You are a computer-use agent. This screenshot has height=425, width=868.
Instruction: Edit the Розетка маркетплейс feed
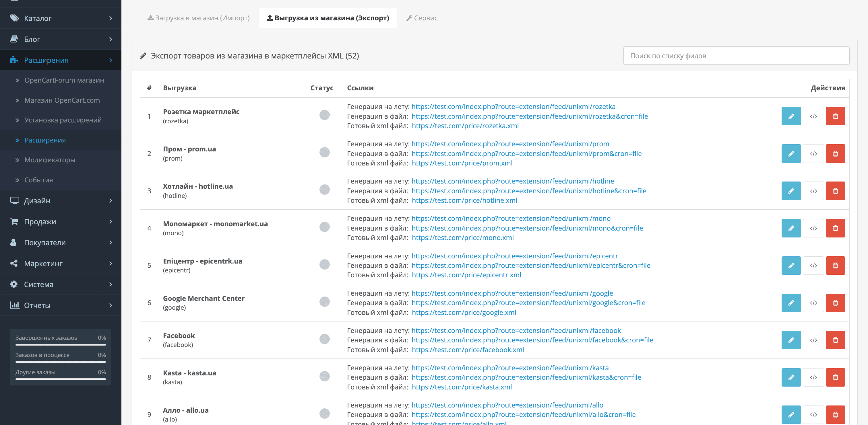click(x=791, y=116)
